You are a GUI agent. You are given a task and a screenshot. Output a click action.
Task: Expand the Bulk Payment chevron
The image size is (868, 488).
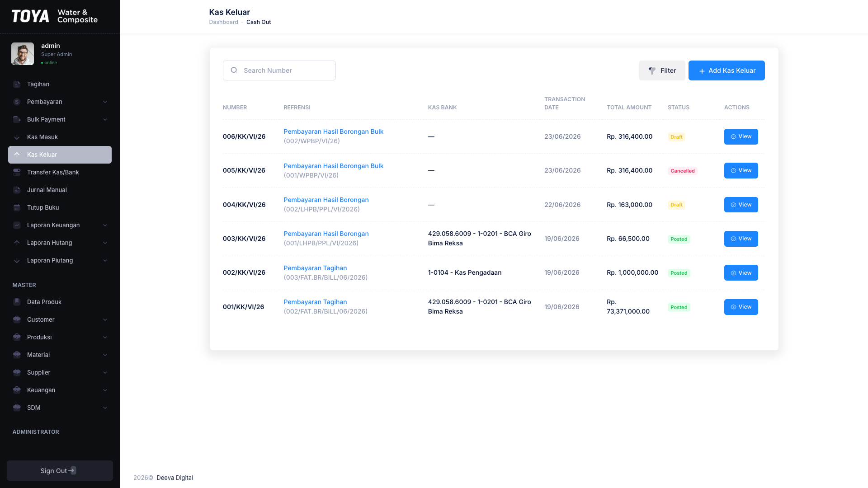click(105, 119)
